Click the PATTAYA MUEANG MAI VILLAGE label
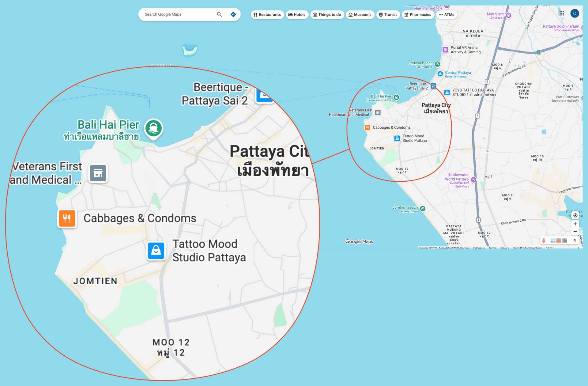Screen dimensions: 588x386 point(454,235)
